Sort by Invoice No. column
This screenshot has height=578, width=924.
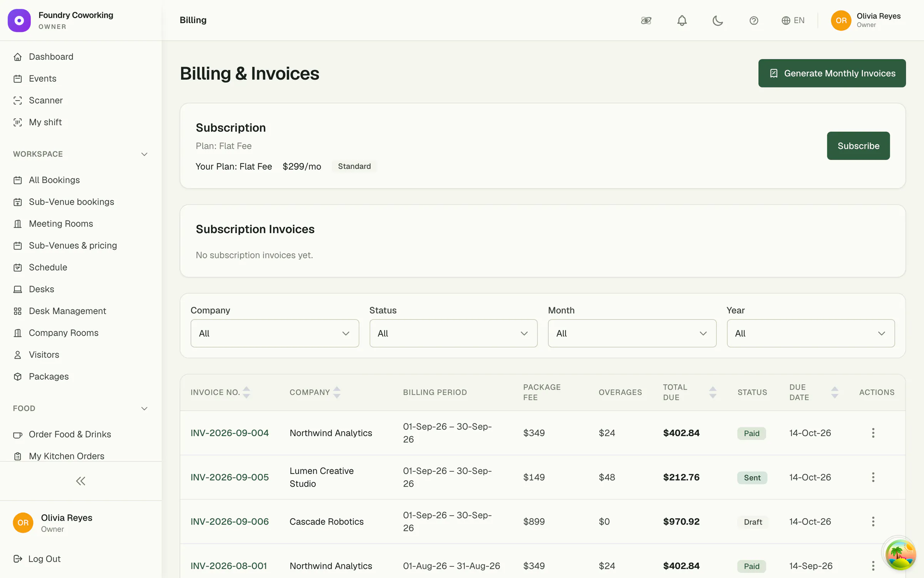pos(246,392)
